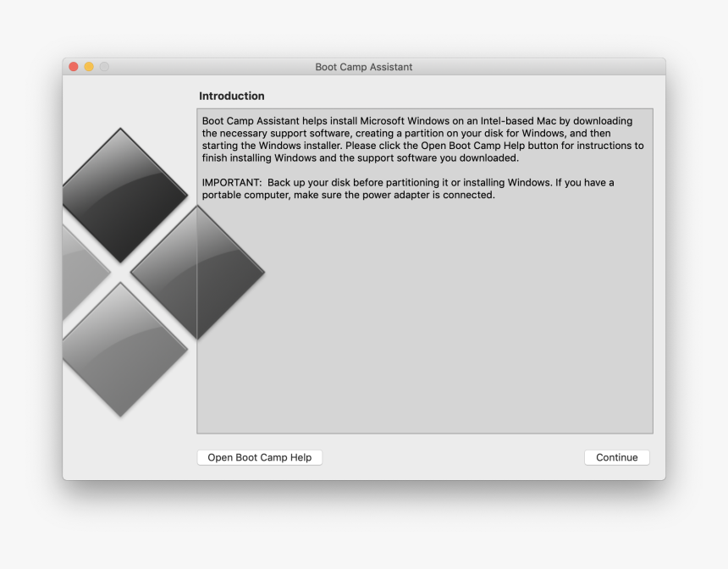Click the Continue button
Screen dimensions: 728x569
pyautogui.click(x=616, y=457)
